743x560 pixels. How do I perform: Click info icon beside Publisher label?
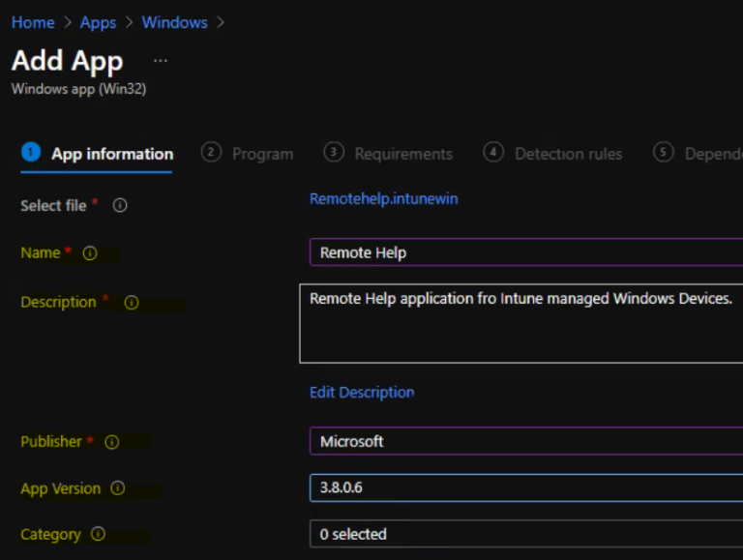coord(111,442)
